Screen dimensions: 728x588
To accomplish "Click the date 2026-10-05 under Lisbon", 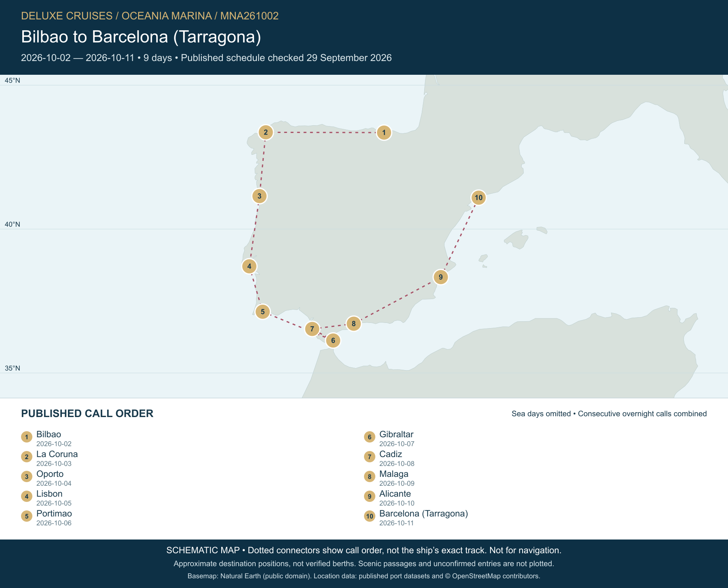I will tap(54, 503).
